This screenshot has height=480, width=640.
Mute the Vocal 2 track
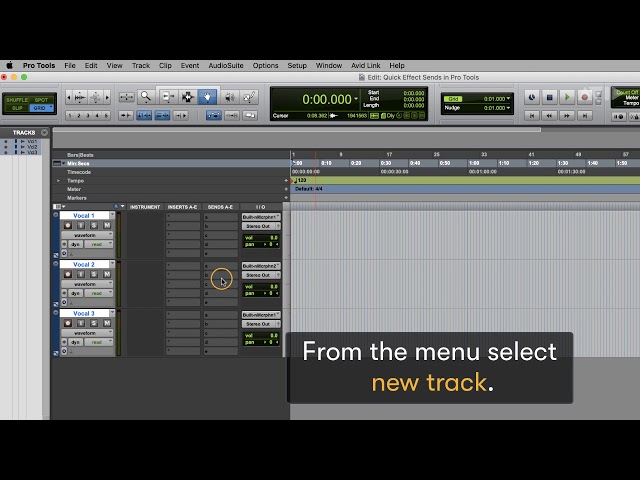pyautogui.click(x=107, y=274)
